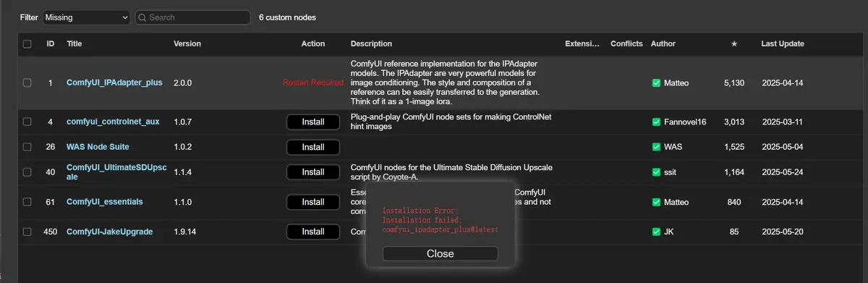
Task: Sort by the Action column header
Action: point(313,44)
